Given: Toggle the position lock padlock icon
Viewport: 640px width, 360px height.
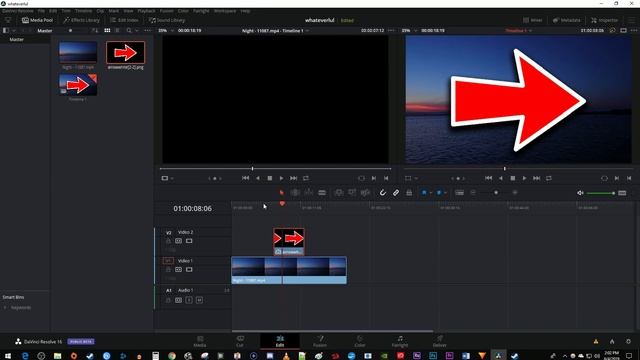Looking at the screenshot, I should click(x=409, y=193).
